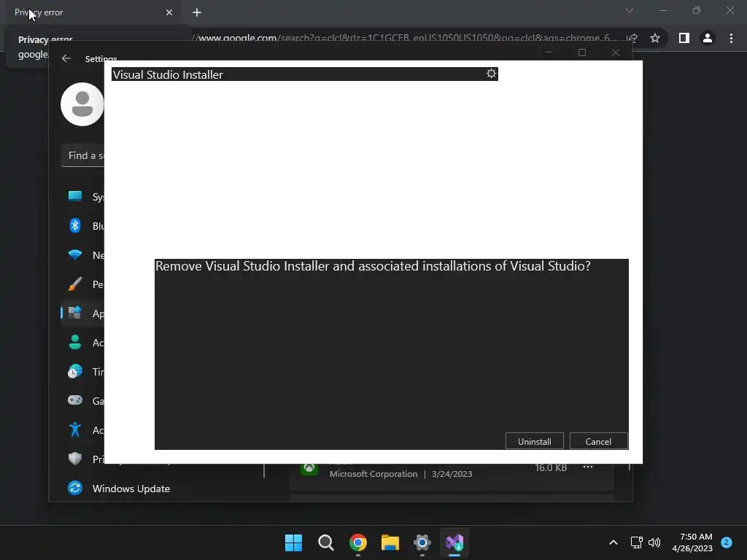The image size is (747, 560).
Task: Open Accessibility figure icon in sidebar
Action: (x=75, y=429)
